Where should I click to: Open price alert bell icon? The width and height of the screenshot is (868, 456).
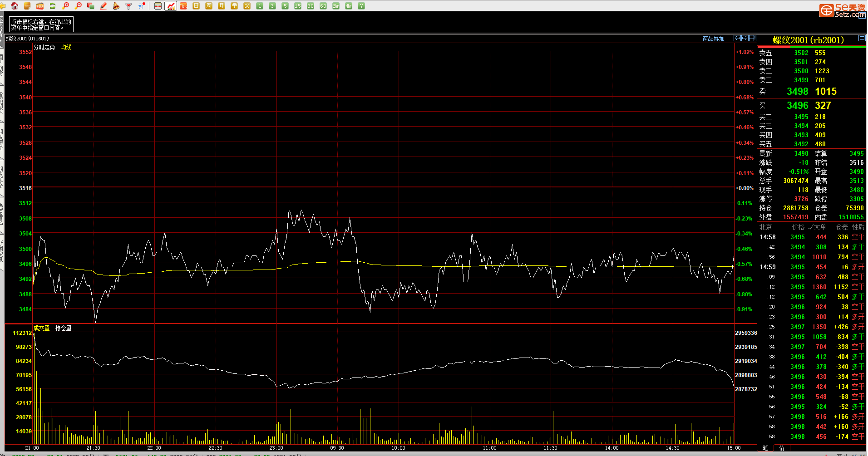[116, 6]
